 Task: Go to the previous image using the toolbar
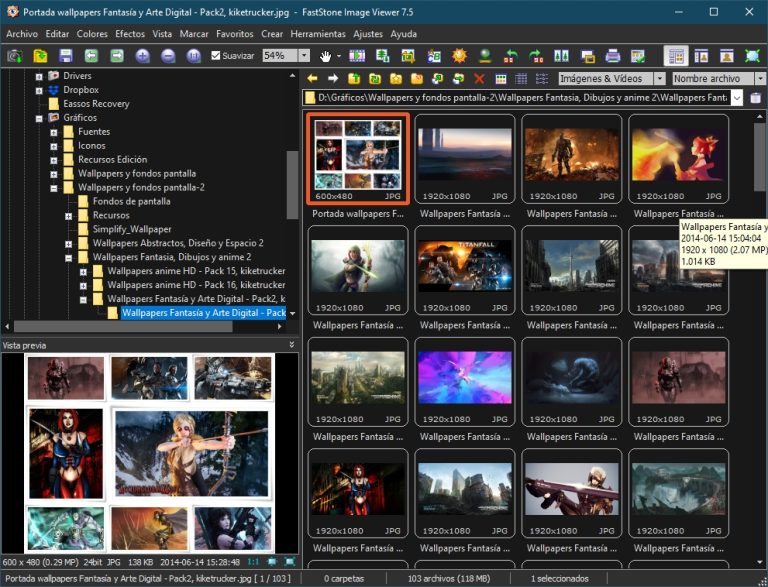point(91,56)
